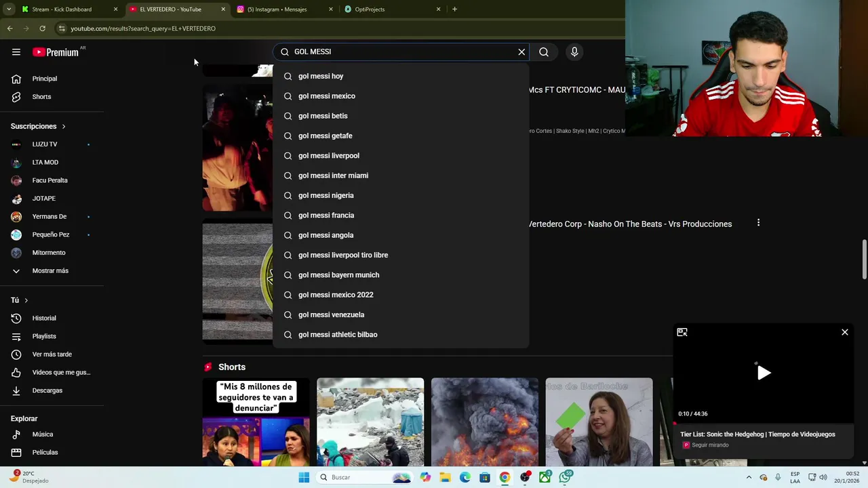This screenshot has width=868, height=488.
Task: Seek on the miniplayer progress bar
Action: coord(763,424)
